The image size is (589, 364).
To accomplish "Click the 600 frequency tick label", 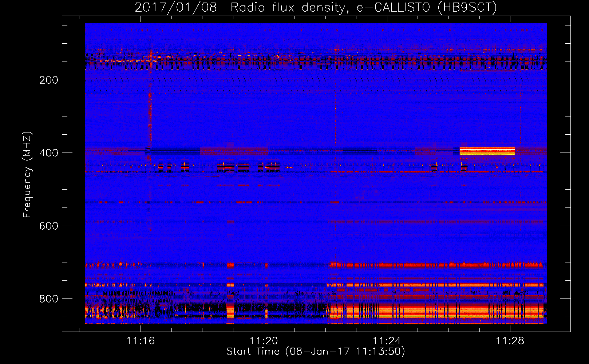I will [x=49, y=226].
